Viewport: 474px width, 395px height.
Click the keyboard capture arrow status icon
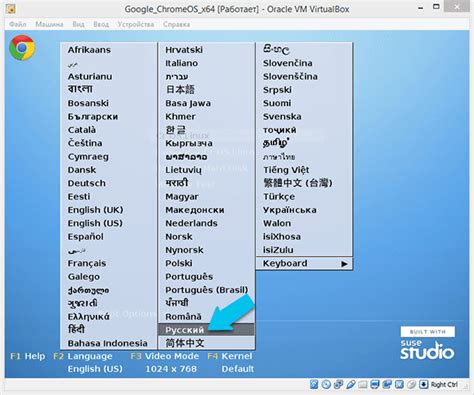click(423, 384)
